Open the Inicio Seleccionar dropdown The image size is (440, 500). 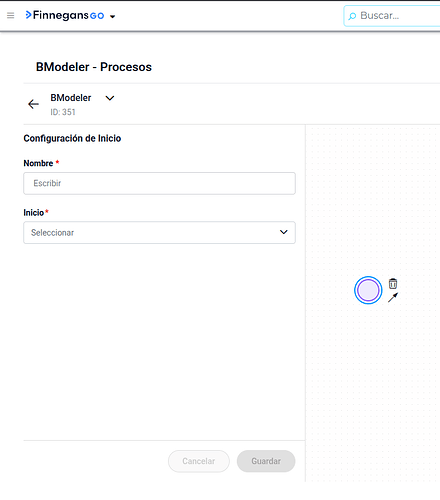coord(159,232)
